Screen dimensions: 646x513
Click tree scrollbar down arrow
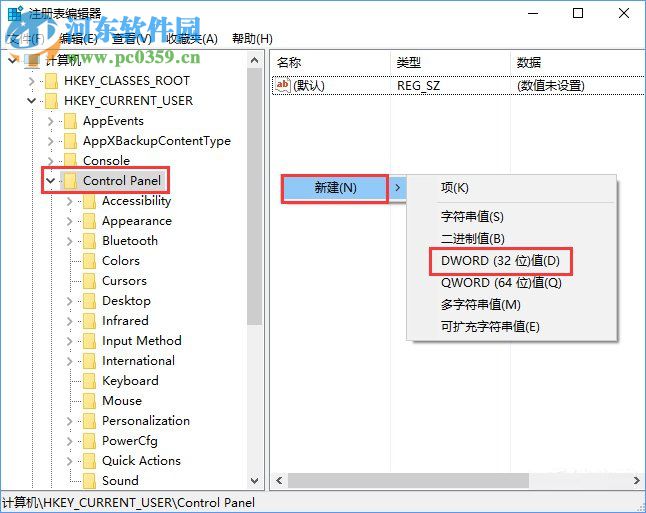tap(255, 480)
